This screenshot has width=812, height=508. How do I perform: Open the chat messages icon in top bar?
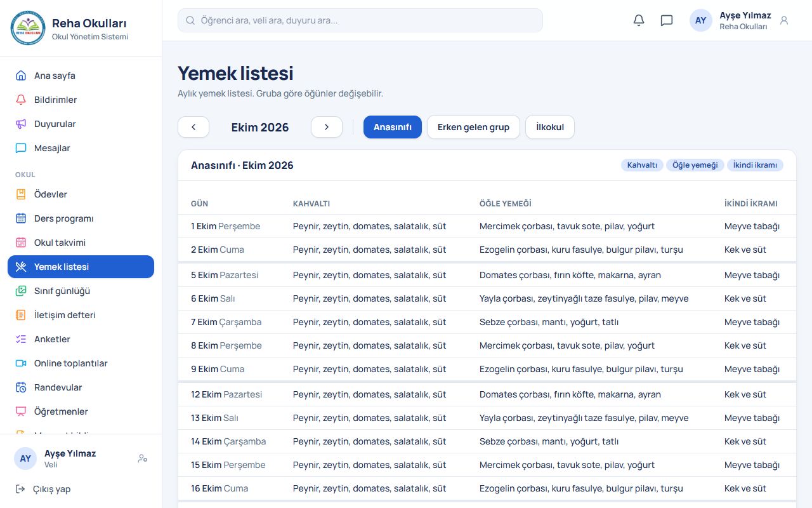coord(667,20)
